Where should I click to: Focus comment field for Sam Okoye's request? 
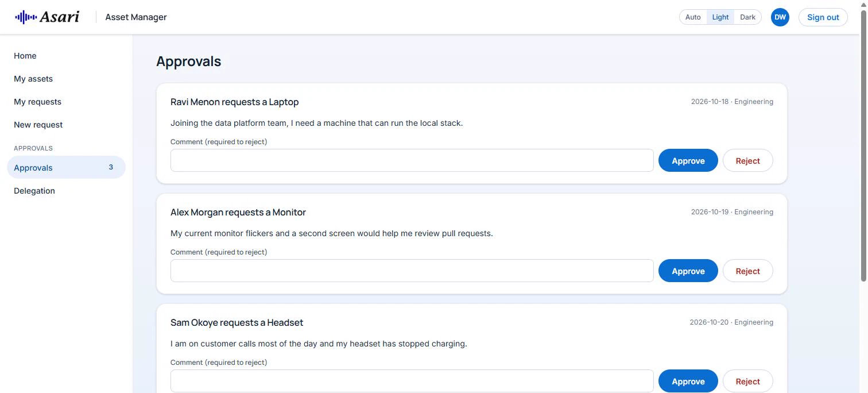[412, 381]
